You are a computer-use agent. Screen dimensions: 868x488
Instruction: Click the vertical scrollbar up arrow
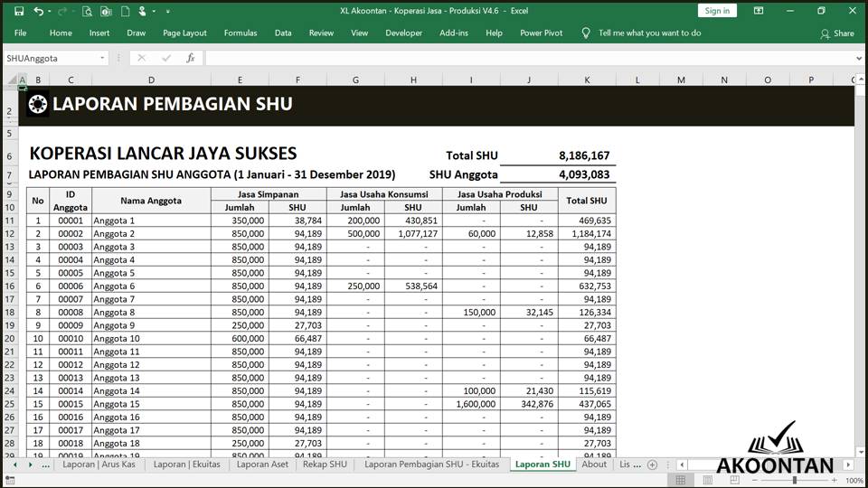[860, 80]
